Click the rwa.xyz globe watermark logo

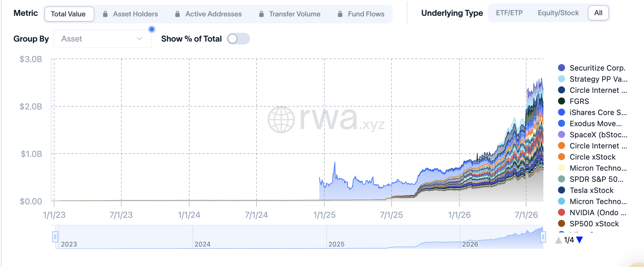[x=281, y=119]
